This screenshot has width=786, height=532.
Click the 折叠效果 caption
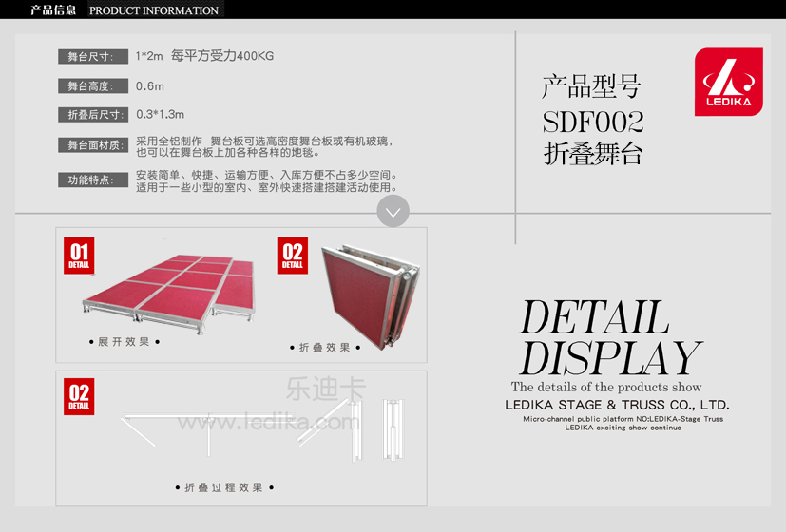point(325,347)
